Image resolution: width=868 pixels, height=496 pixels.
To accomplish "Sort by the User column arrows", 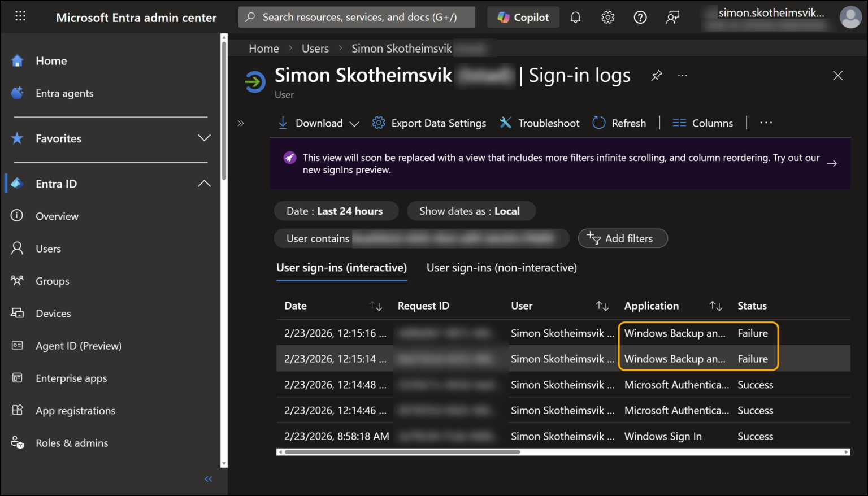I will pyautogui.click(x=602, y=306).
